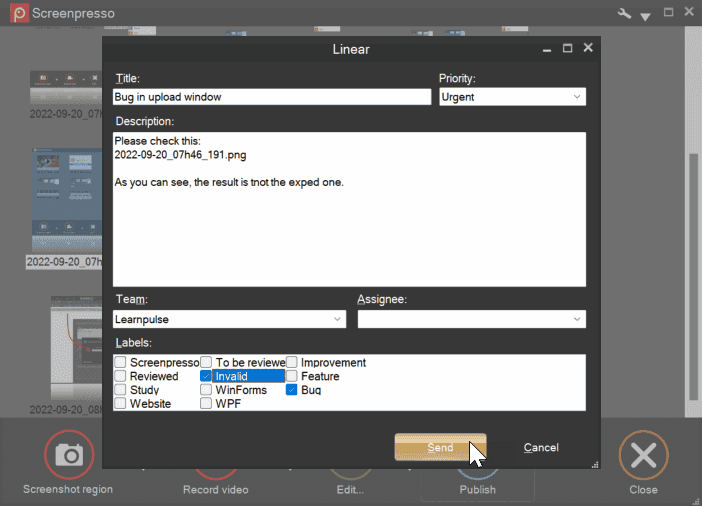The height and width of the screenshot is (506, 702).
Task: Uncheck the Bug label checkbox
Action: click(292, 390)
